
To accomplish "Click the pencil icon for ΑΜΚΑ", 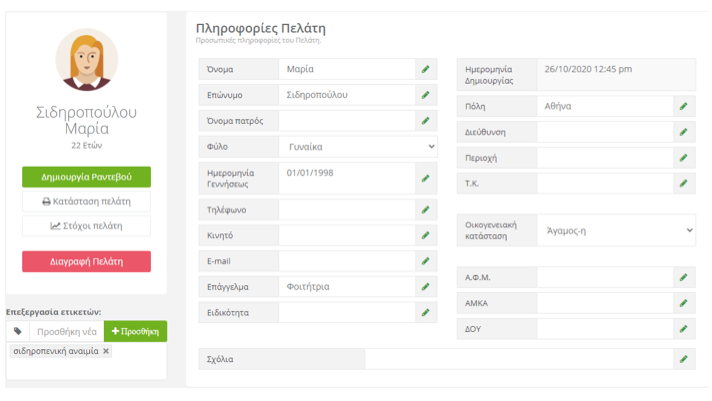I will coord(683,303).
